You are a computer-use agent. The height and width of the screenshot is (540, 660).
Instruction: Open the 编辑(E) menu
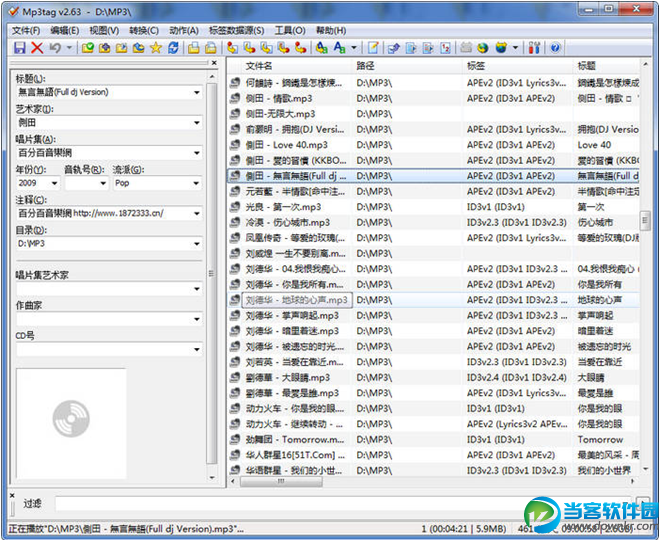click(x=64, y=31)
